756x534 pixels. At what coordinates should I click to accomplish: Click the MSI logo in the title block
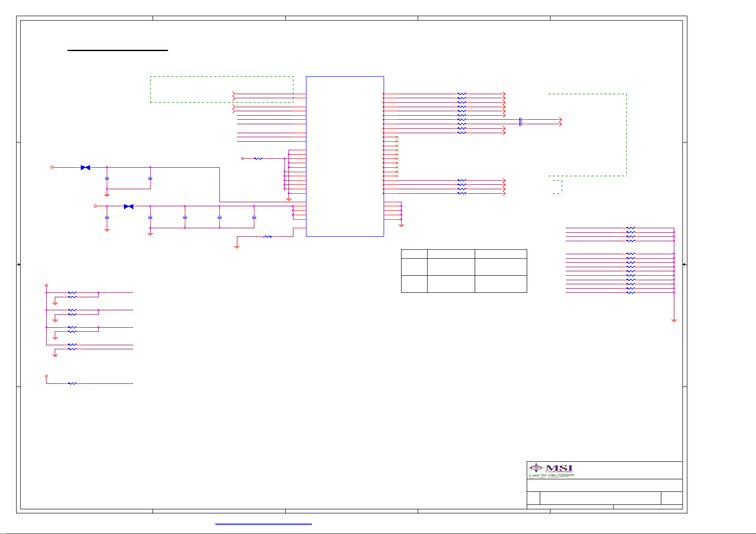click(x=551, y=470)
